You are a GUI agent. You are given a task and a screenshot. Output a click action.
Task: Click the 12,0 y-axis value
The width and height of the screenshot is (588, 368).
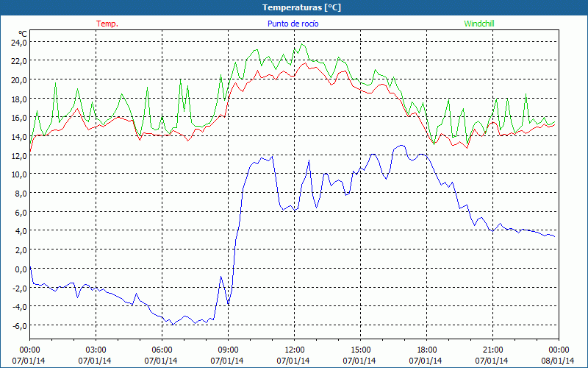click(x=19, y=155)
